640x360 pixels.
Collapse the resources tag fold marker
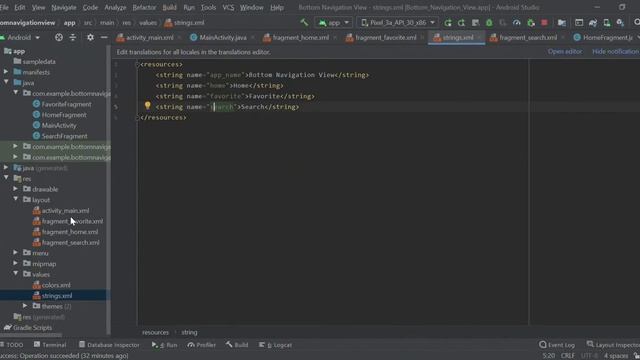[x=137, y=64]
